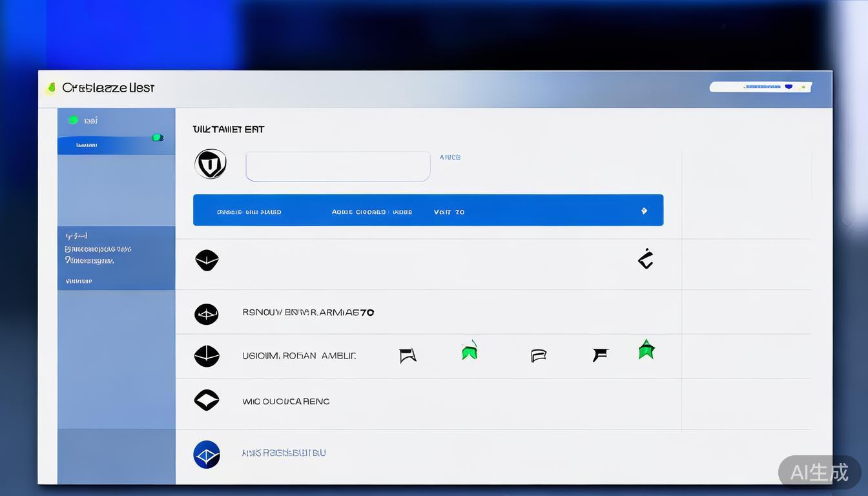Open the RSNOUY ARMIA670 row entry
The height and width of the screenshot is (496, 868).
tap(308, 313)
